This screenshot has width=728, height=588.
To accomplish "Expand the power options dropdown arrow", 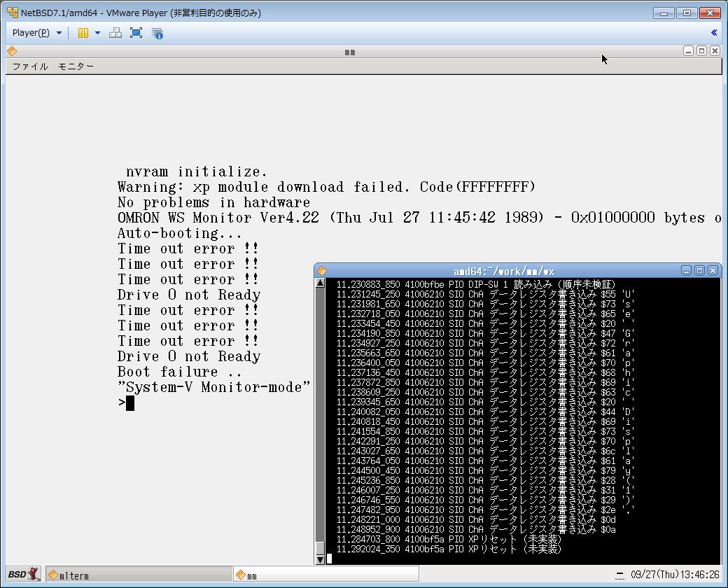I will (97, 33).
